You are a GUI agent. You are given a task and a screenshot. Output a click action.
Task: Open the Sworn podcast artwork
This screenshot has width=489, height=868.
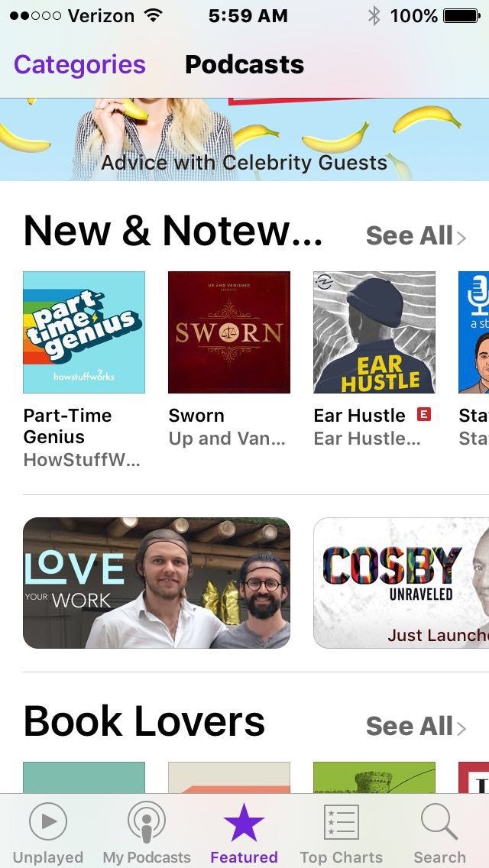click(x=229, y=332)
